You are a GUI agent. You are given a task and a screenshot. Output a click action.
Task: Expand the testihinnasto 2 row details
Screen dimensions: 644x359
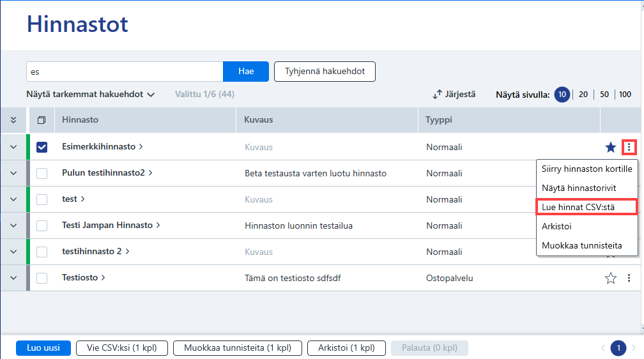pos(13,252)
